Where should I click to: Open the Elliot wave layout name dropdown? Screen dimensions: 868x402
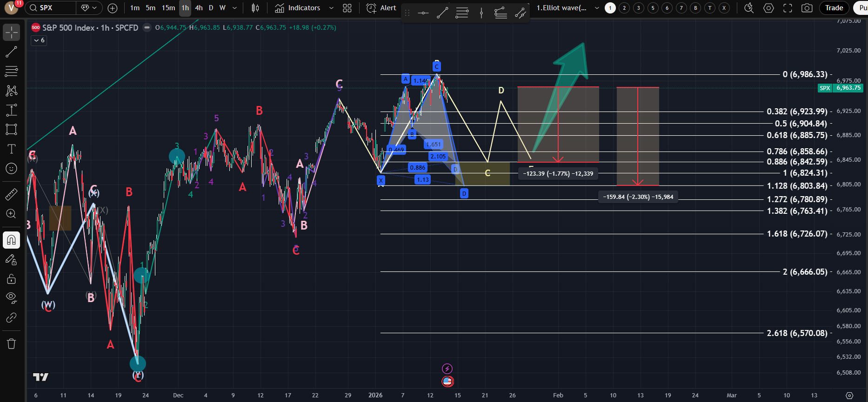(x=597, y=8)
